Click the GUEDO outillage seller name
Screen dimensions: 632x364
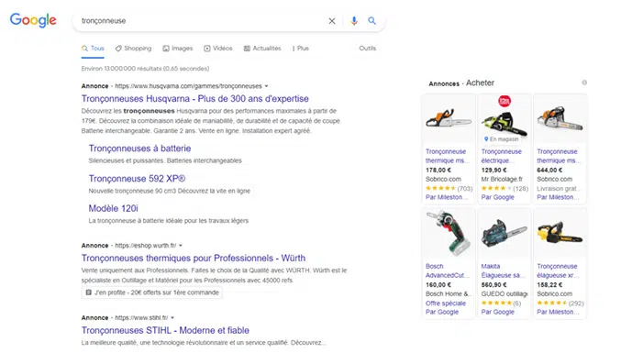504,294
